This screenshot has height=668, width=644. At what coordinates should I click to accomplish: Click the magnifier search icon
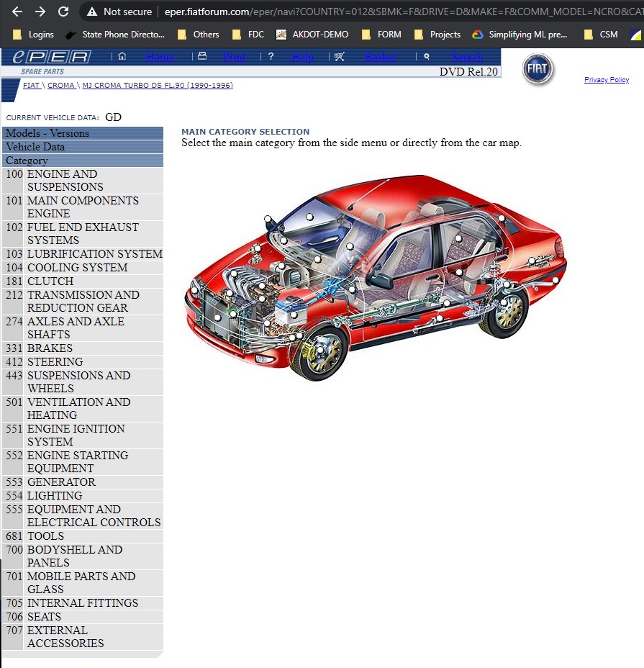tap(427, 56)
